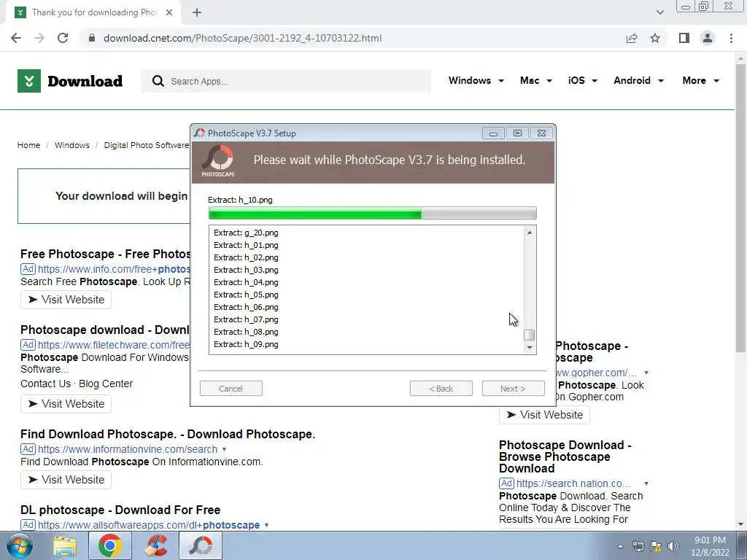
Task: Expand the More menu
Action: (700, 80)
